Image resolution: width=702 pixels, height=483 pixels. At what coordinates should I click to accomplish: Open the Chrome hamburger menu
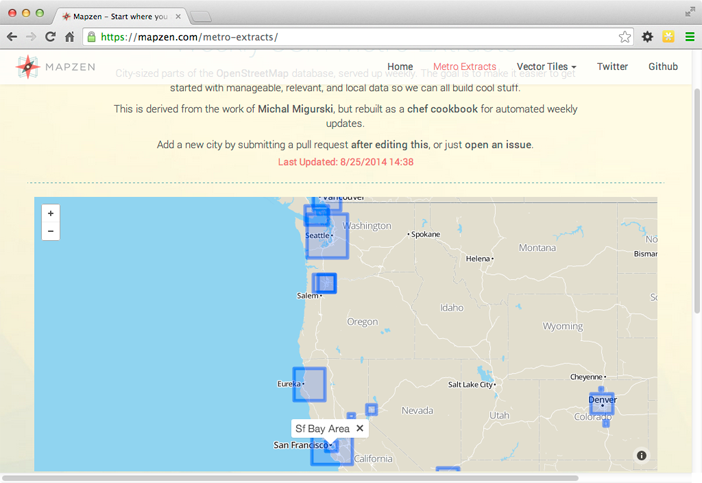click(689, 37)
